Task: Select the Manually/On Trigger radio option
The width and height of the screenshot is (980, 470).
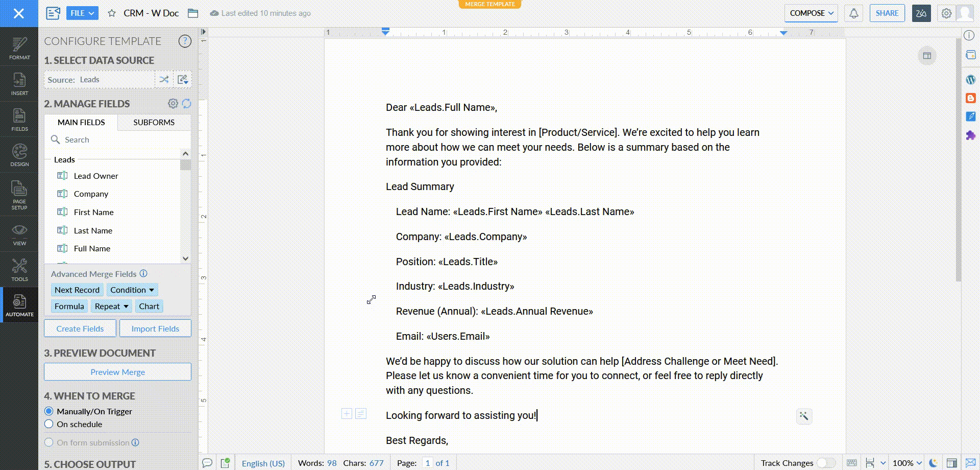Action: 49,411
